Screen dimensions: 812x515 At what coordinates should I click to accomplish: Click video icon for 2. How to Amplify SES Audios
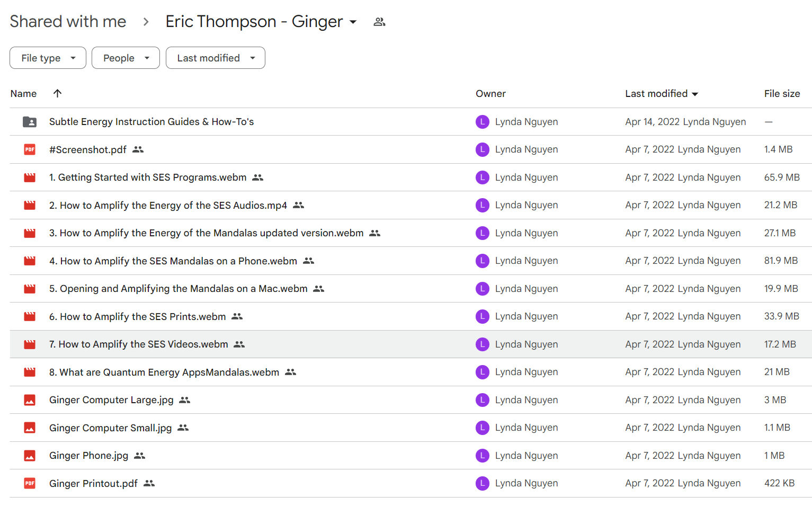[30, 205]
